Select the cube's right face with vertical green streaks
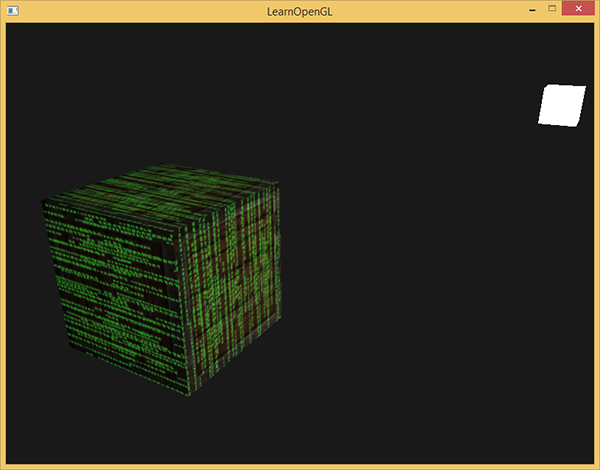The height and width of the screenshot is (470, 600). (x=232, y=290)
